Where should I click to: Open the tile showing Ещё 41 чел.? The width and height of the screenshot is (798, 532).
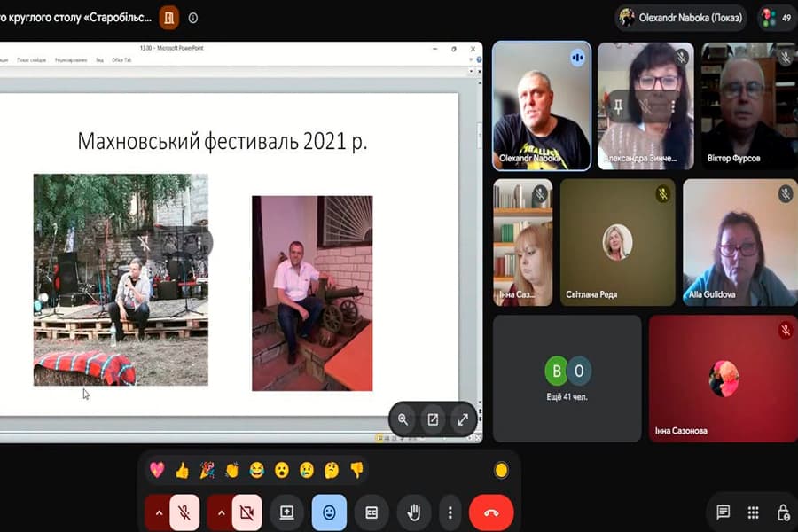(x=567, y=379)
